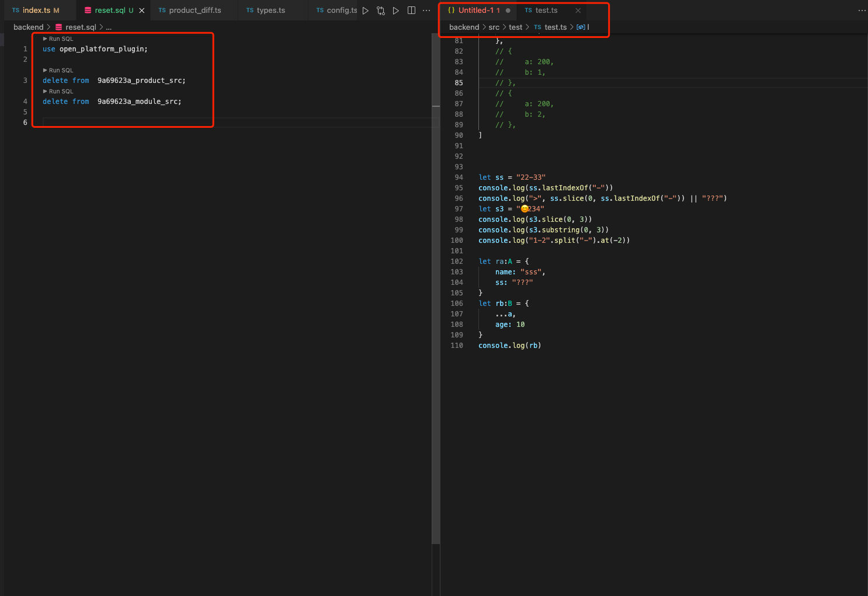Screen dimensions: 868x596
Task: Click the symbol icon at the end of the test.ts breadcrumb
Action: (x=581, y=27)
